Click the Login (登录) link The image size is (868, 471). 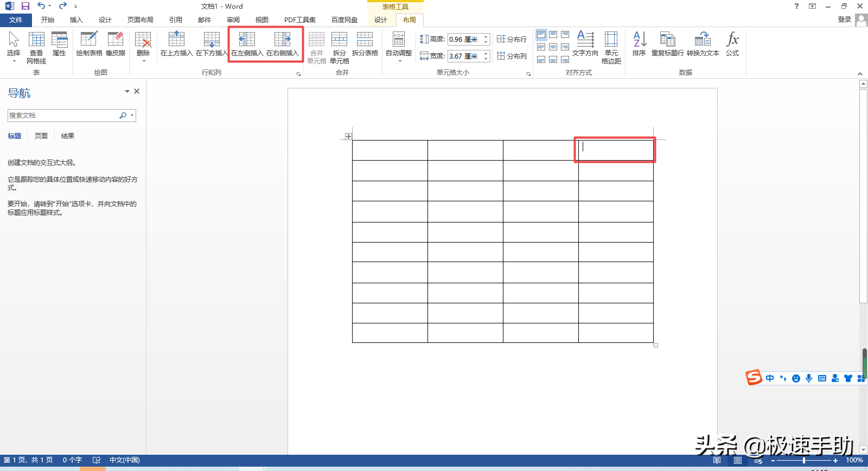(x=844, y=20)
